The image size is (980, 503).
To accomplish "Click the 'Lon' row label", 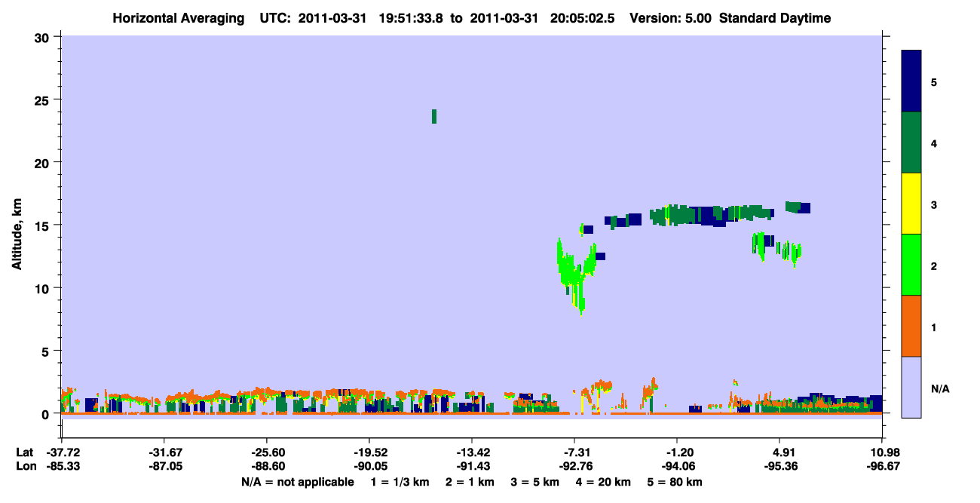I will [x=25, y=467].
